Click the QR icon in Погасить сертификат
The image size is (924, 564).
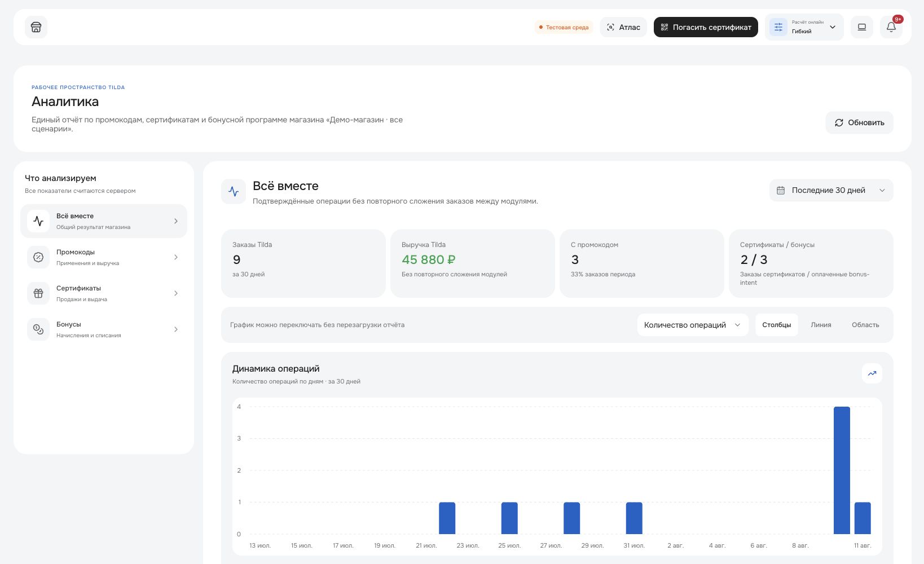[665, 27]
